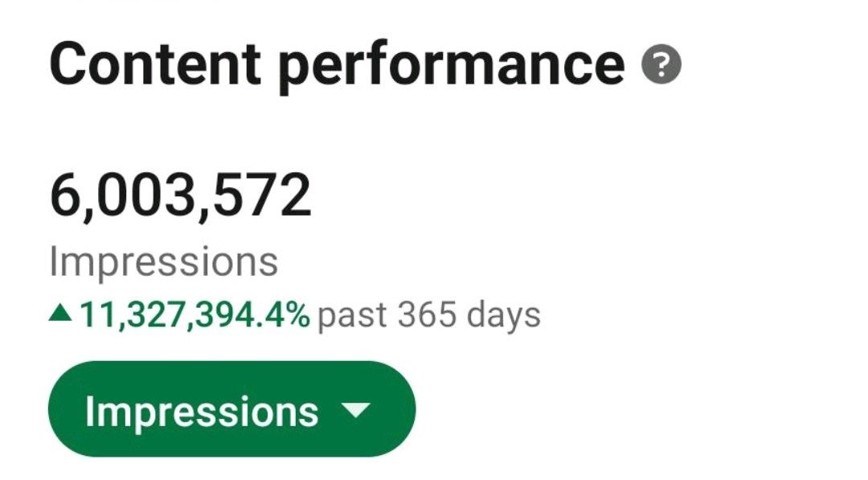Image resolution: width=868 pixels, height=480 pixels.
Task: Open the Content performance help icon
Action: [x=661, y=64]
